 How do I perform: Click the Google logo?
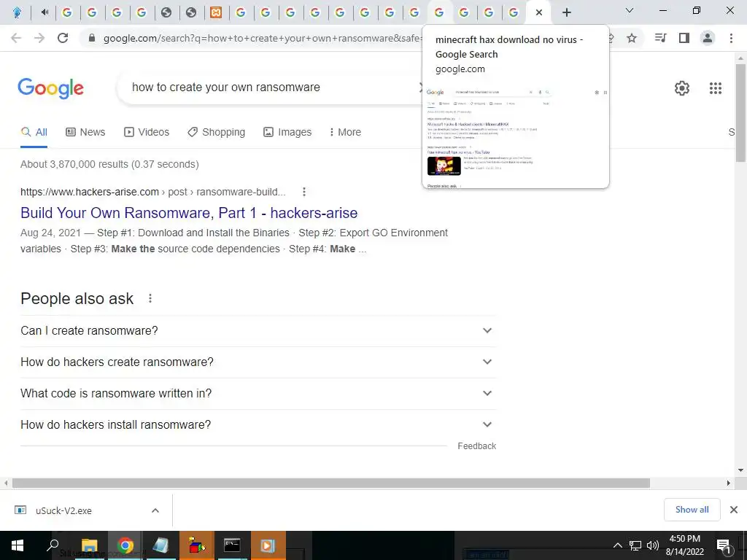[x=50, y=88]
